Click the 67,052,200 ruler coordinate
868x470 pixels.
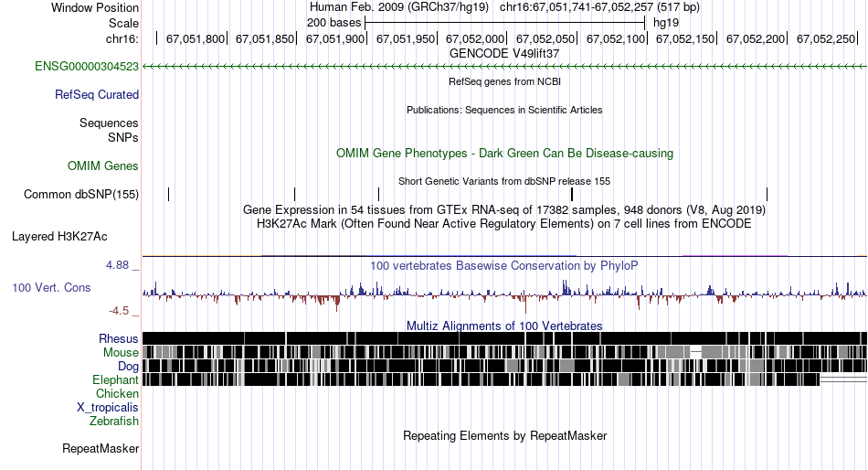tap(757, 38)
